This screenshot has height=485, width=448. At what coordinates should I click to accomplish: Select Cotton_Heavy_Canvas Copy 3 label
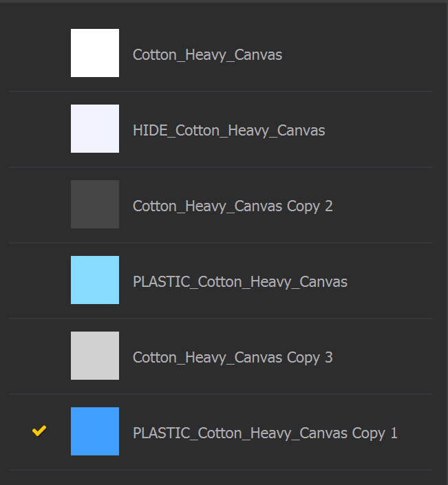pos(233,358)
